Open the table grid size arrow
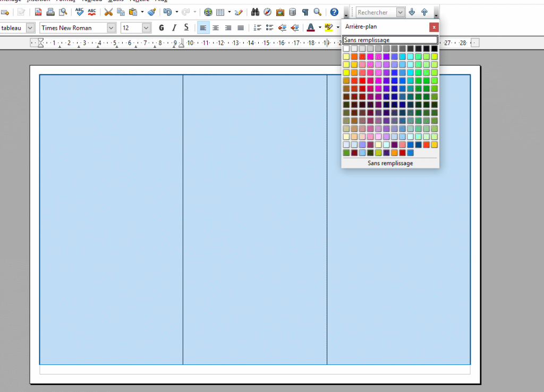Image resolution: width=544 pixels, height=392 pixels. pyautogui.click(x=229, y=13)
